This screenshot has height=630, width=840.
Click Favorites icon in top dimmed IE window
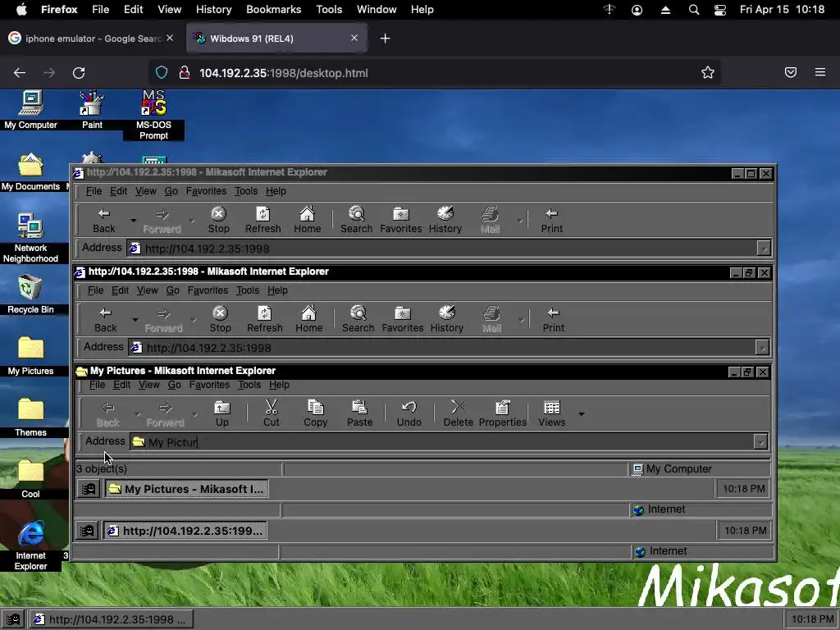tap(400, 220)
